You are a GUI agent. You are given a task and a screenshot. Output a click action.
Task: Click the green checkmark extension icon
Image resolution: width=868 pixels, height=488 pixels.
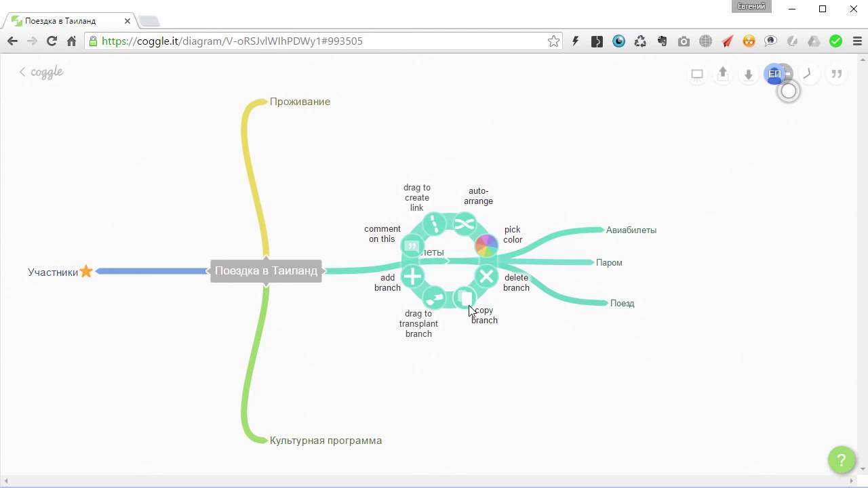click(x=835, y=41)
